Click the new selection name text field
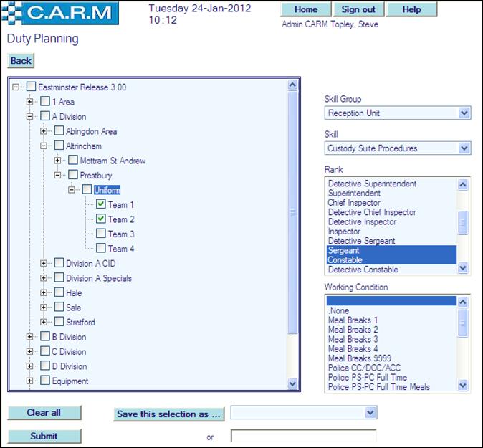483x448 pixels. tap(303, 436)
